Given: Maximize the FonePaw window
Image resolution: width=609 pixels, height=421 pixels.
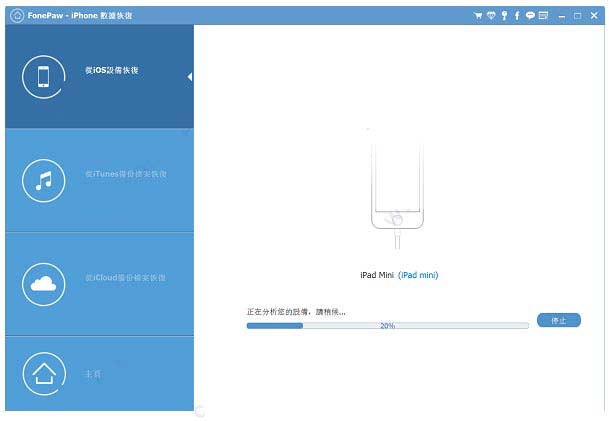Looking at the screenshot, I should (578, 16).
